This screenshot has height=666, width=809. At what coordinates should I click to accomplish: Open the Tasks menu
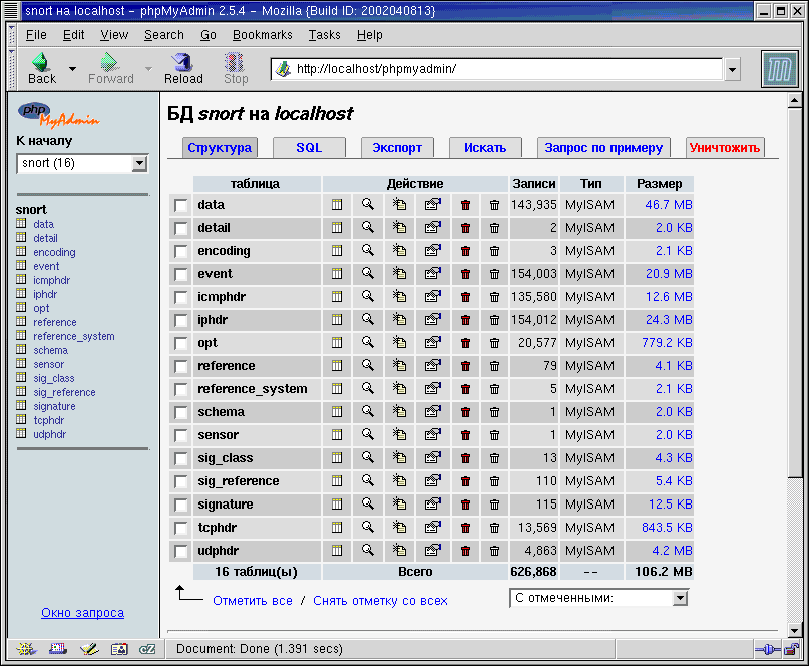tap(325, 35)
